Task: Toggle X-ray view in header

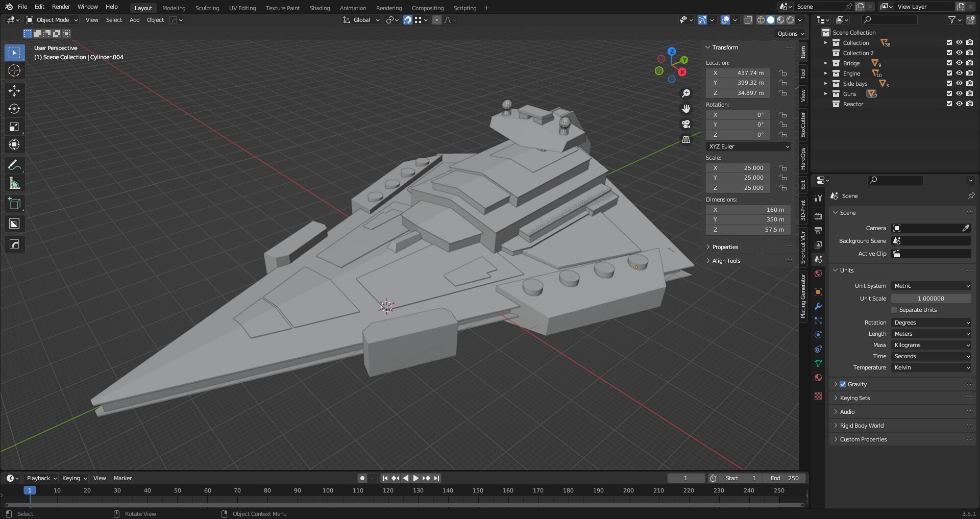Action: tap(748, 20)
